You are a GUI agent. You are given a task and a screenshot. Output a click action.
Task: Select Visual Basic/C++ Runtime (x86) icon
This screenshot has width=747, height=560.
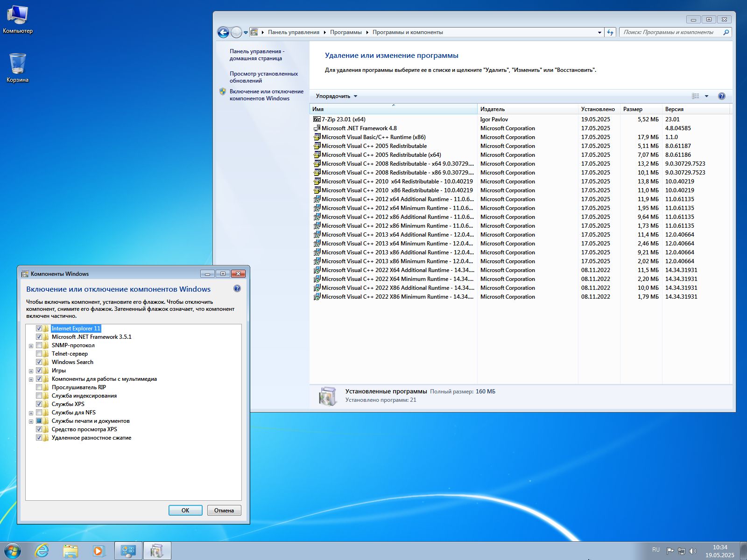[x=317, y=137]
